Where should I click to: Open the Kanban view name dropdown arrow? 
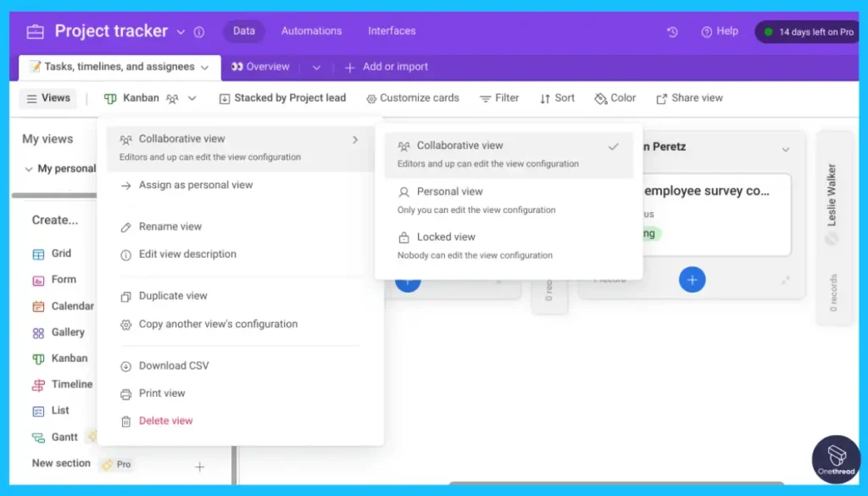tap(192, 98)
